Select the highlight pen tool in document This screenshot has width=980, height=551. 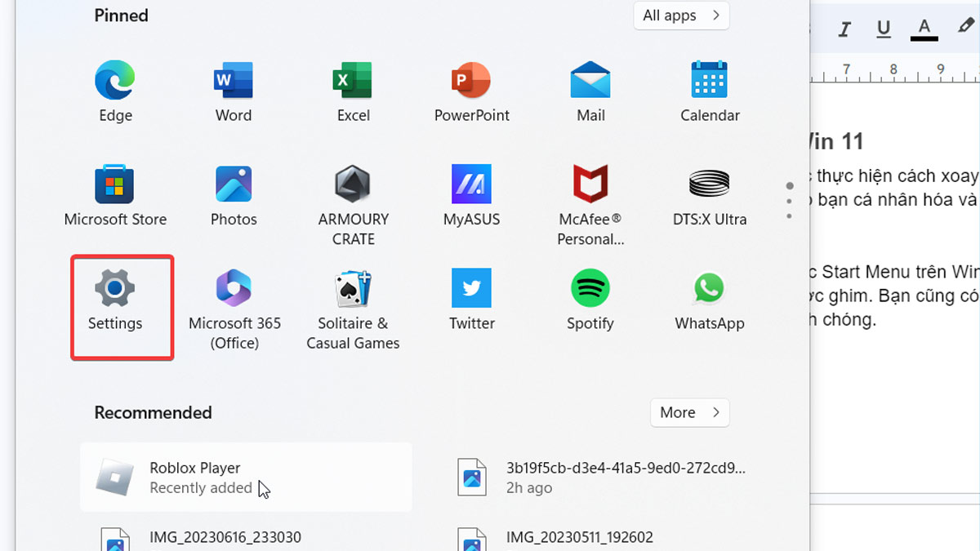pos(966,27)
